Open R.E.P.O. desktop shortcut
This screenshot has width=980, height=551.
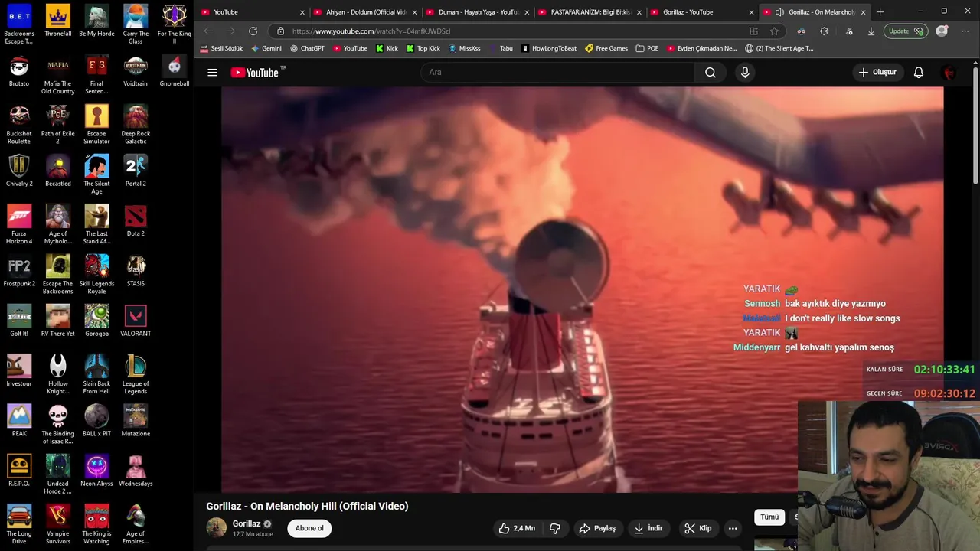point(19,471)
